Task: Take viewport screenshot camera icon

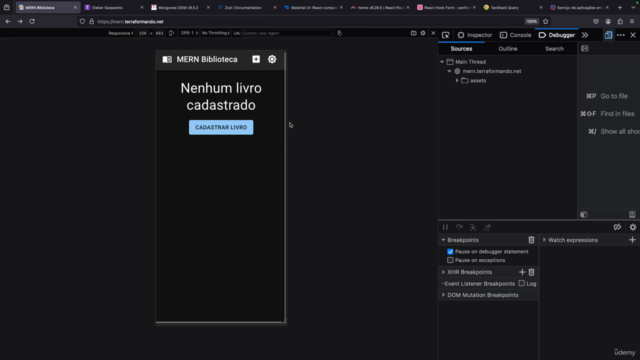Action: (x=413, y=33)
